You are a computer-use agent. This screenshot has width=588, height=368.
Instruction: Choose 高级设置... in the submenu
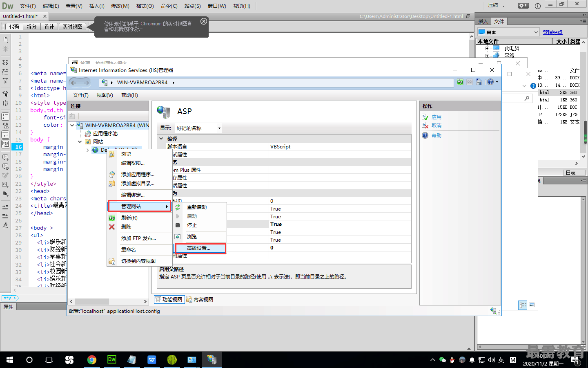click(x=200, y=248)
